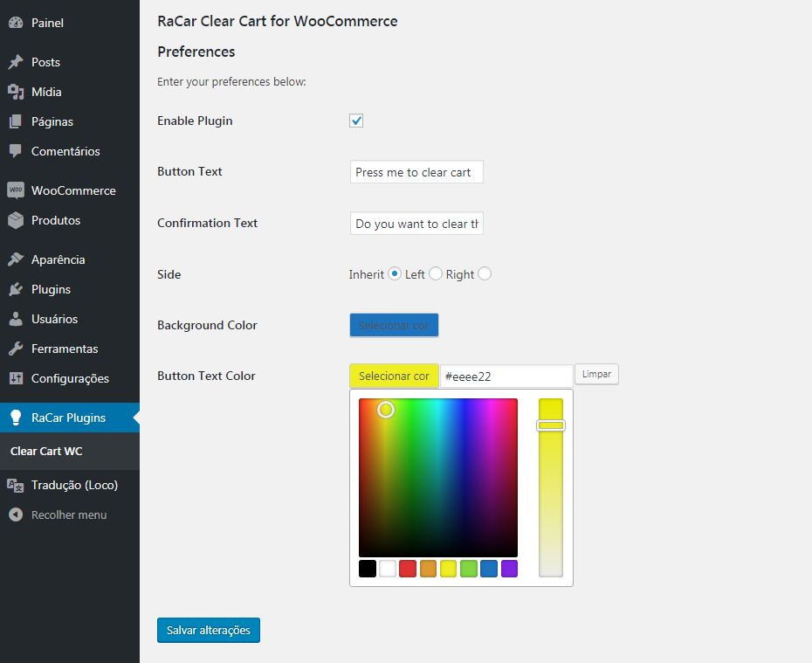This screenshot has width=812, height=663.
Task: Click the RaCar Plugins lightbulb icon
Action: pos(16,418)
